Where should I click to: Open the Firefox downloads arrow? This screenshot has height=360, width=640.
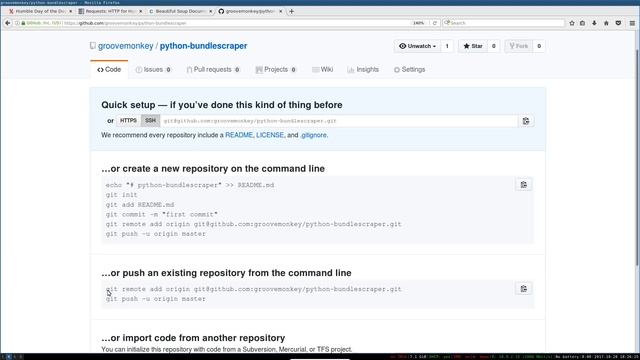pyautogui.click(x=594, y=23)
